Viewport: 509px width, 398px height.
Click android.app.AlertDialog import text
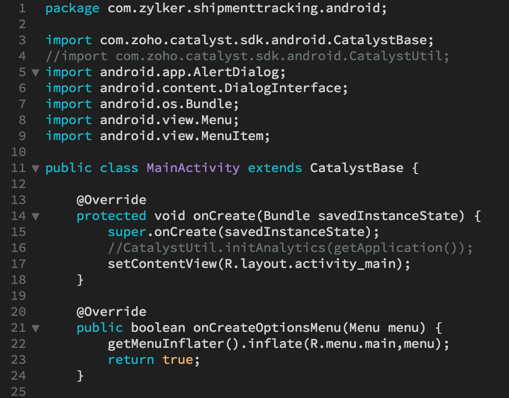tap(193, 72)
